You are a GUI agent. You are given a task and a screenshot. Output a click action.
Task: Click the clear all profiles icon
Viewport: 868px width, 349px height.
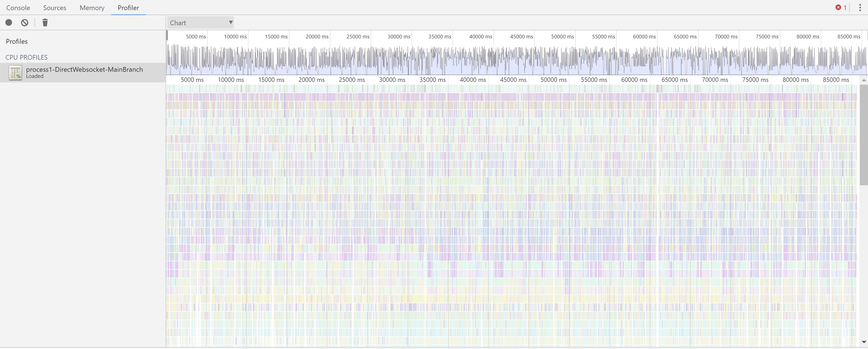tap(25, 23)
